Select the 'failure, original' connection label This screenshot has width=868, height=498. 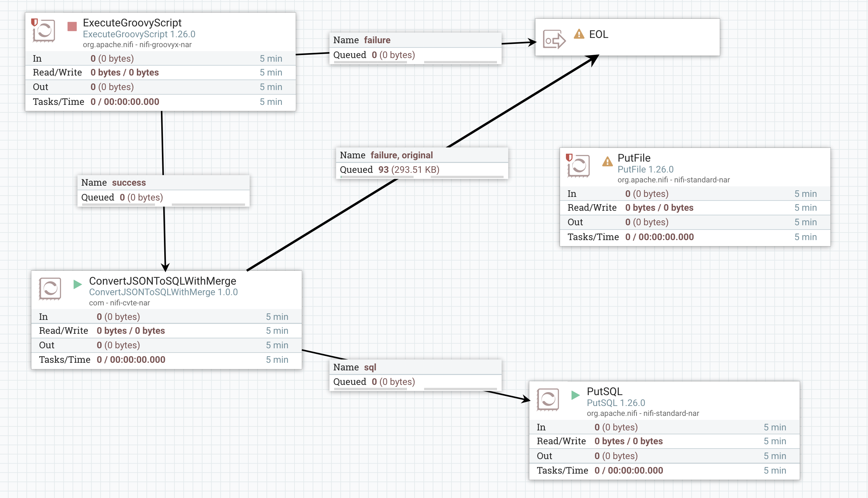pos(401,155)
